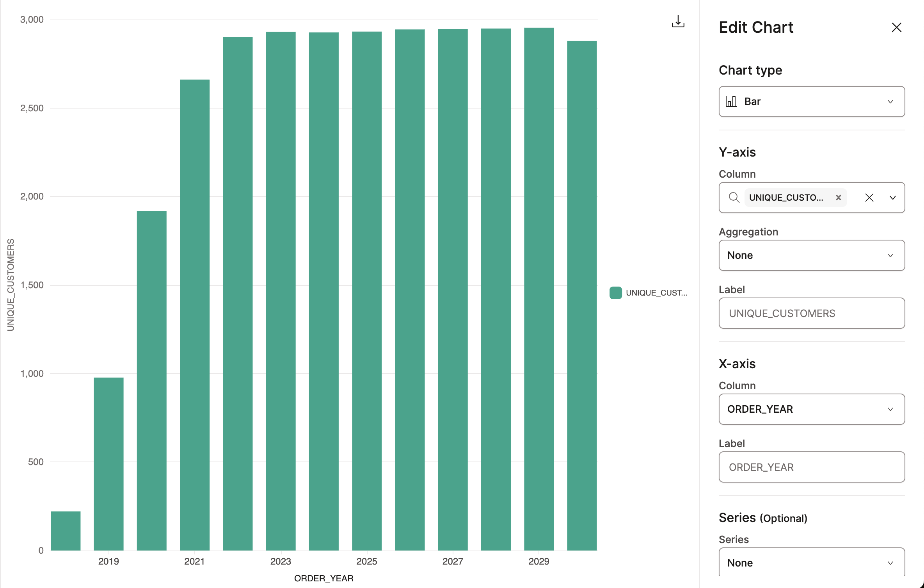Remove the UNIQUE_CUSTOMERS column token
This screenshot has height=588, width=924.
[x=838, y=198]
